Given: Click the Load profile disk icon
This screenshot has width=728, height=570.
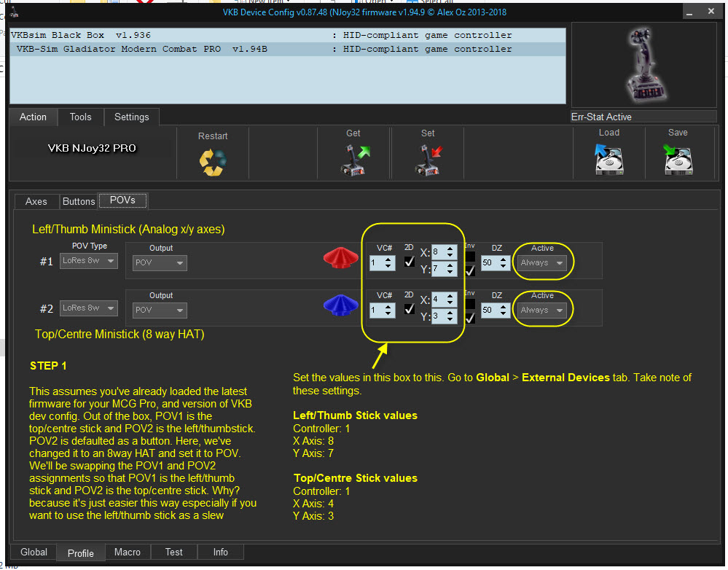Looking at the screenshot, I should pyautogui.click(x=608, y=159).
